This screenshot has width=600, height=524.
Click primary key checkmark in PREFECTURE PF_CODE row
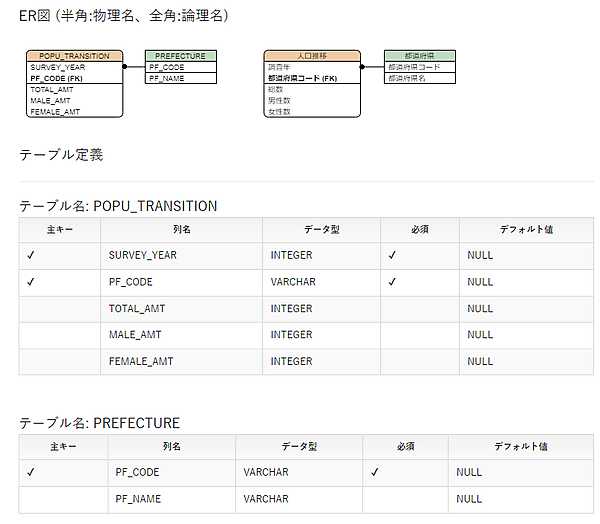(x=32, y=472)
